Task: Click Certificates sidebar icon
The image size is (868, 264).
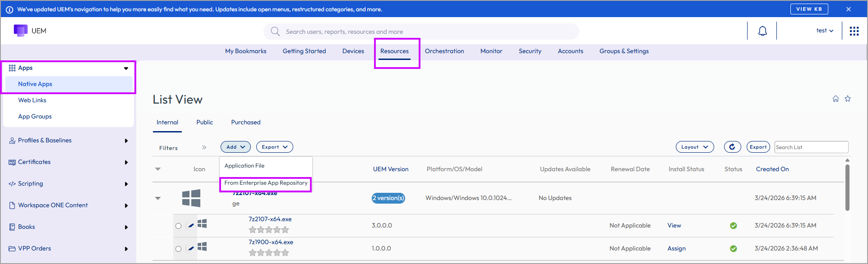Action: 12,162
